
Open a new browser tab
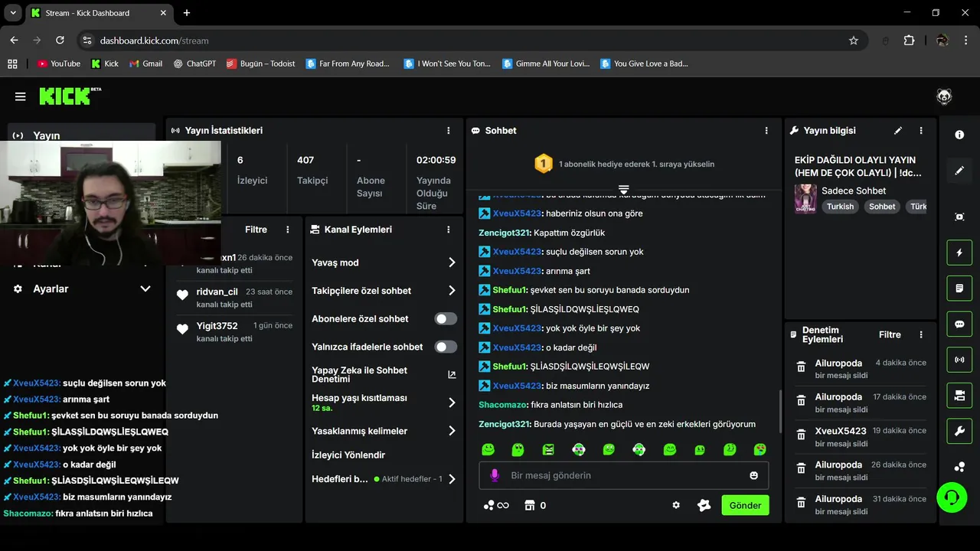186,13
